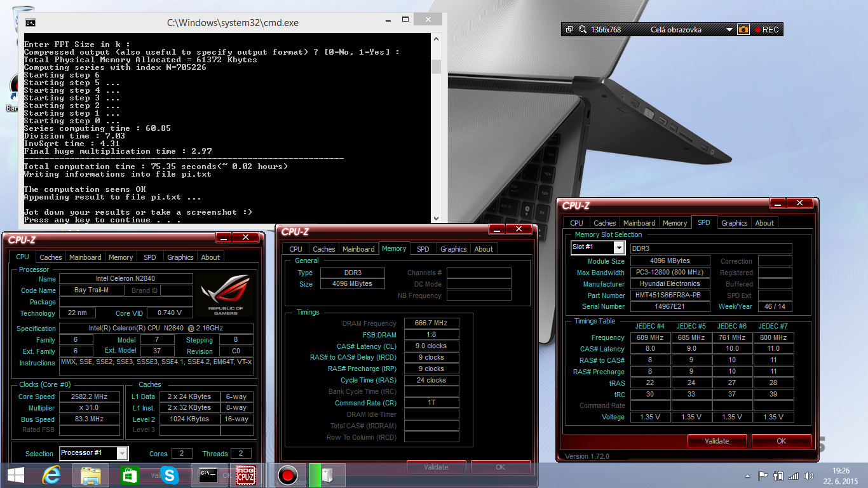Click the volume speaker tray icon
Viewport: 868px width, 488px height.
pyautogui.click(x=809, y=475)
